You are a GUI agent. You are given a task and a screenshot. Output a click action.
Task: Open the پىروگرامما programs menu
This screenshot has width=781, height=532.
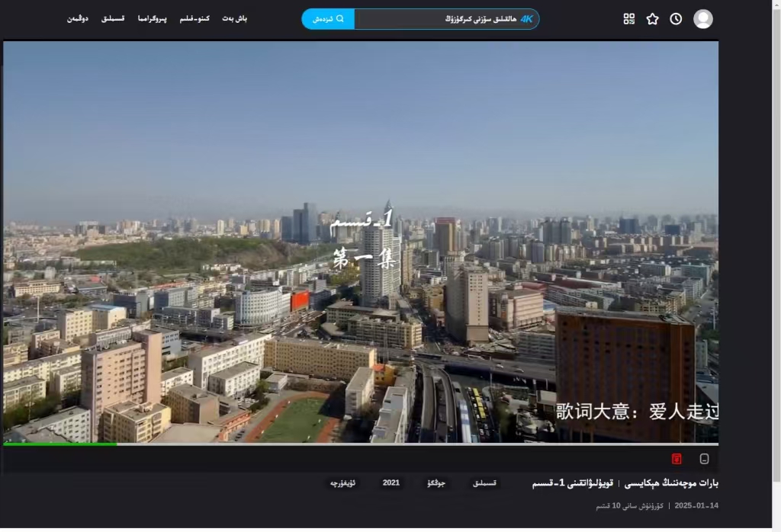153,18
